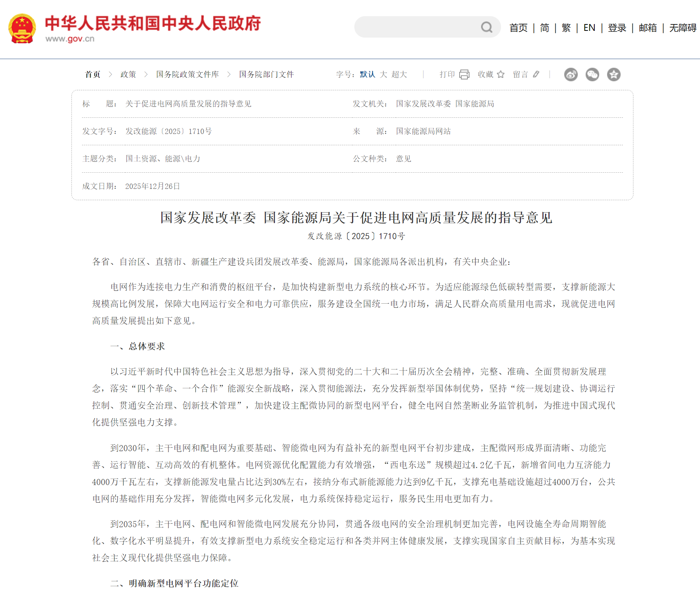700x596 pixels.
Task: Click 登录 to sign in
Action: (x=617, y=28)
